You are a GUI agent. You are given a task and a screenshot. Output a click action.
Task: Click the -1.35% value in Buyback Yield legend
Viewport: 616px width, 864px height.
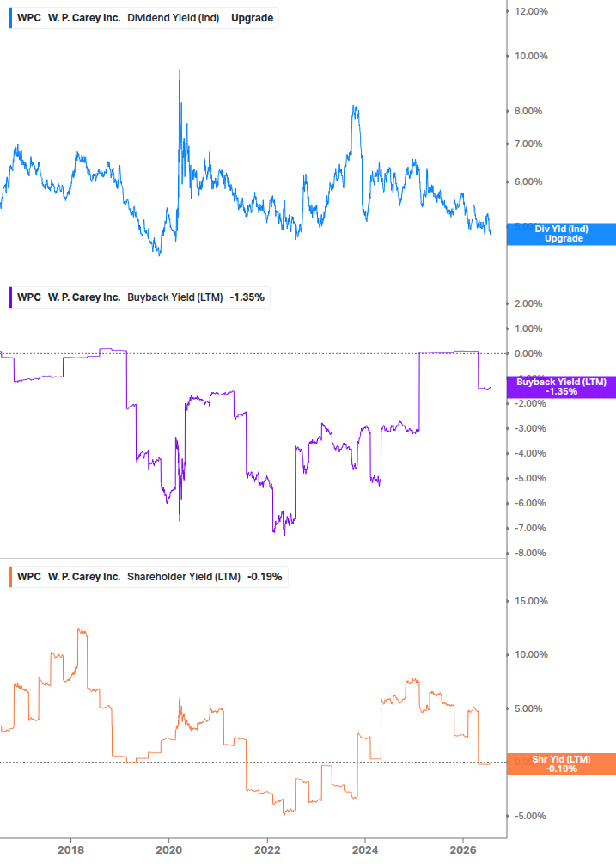coord(247,297)
